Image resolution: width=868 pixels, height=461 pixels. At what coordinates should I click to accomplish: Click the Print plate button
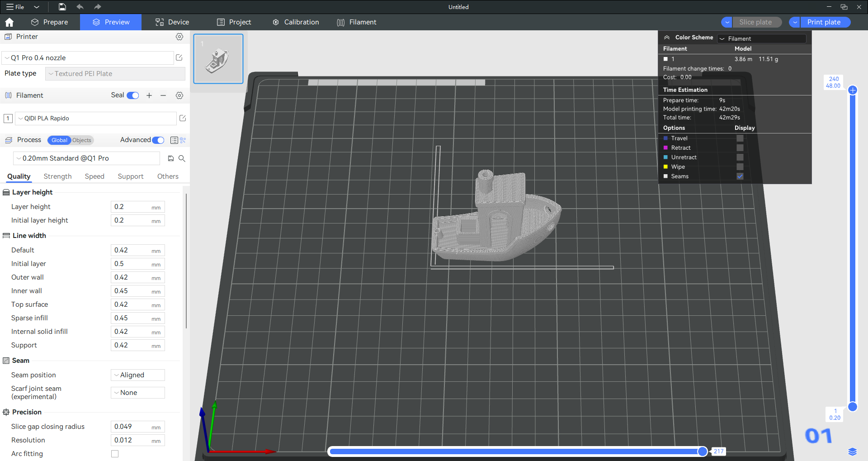(824, 22)
